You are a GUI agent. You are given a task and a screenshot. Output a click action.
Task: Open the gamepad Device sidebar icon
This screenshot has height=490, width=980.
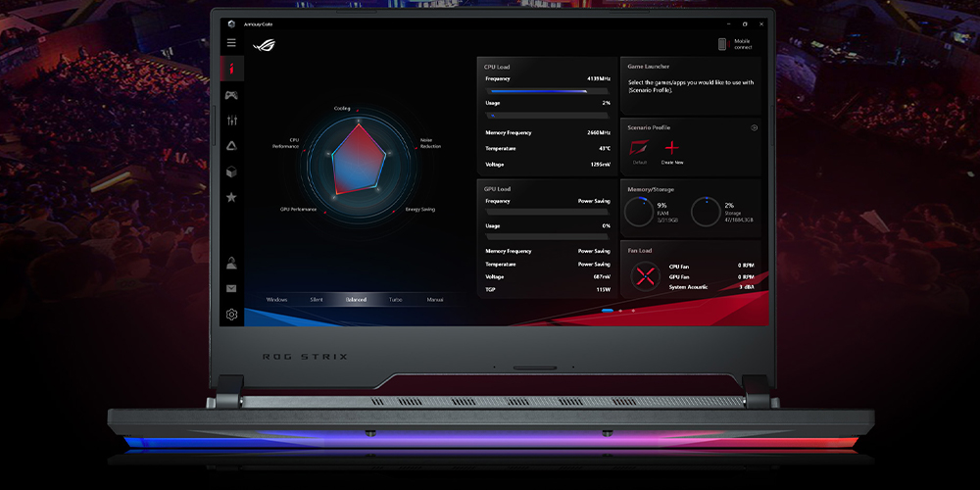tap(231, 95)
